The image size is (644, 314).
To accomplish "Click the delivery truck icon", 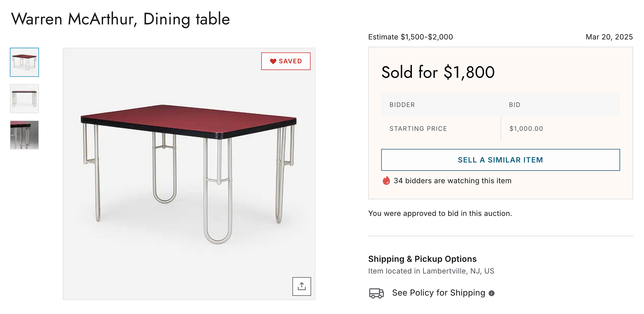I will coord(376,293).
